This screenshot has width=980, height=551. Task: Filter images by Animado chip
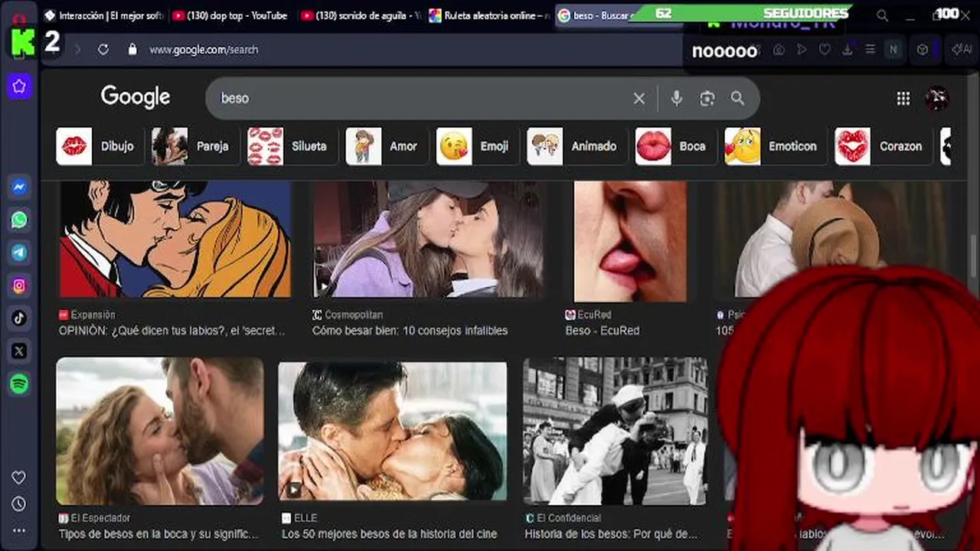tap(576, 146)
